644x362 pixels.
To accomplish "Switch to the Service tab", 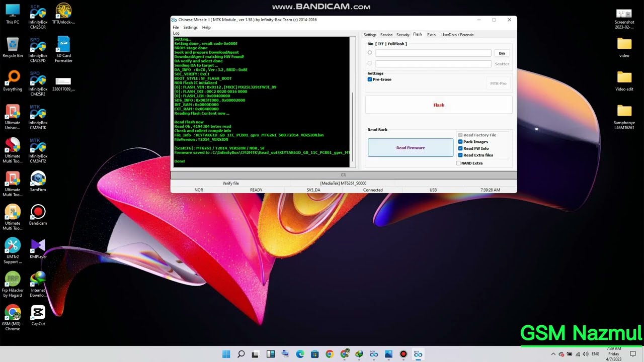I will point(386,35).
